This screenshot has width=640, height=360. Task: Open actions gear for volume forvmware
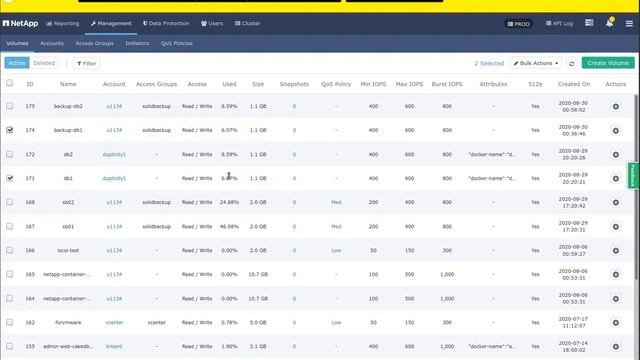(x=616, y=323)
